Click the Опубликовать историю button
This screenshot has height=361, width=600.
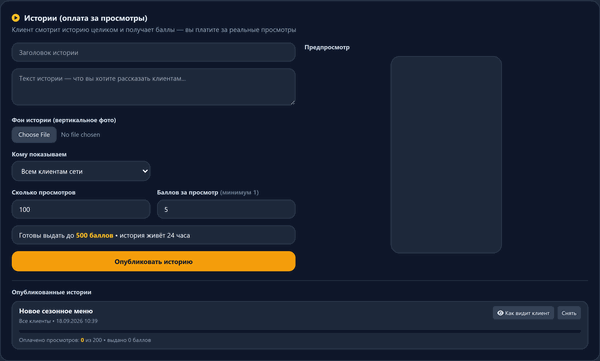[x=153, y=261]
